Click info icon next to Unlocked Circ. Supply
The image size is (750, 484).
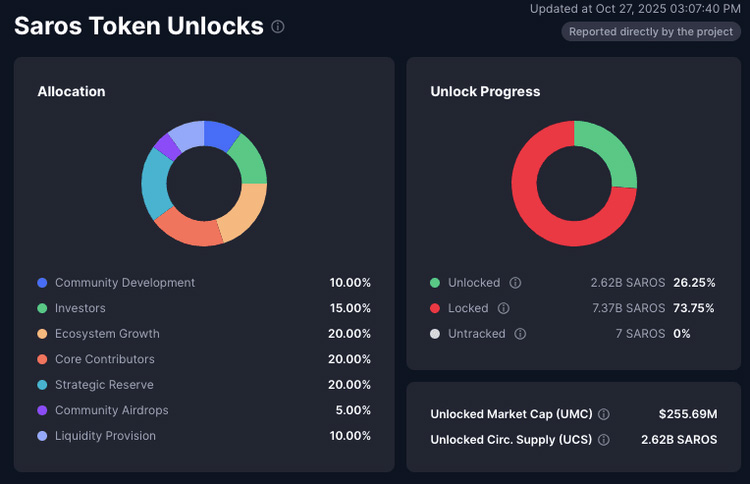604,439
